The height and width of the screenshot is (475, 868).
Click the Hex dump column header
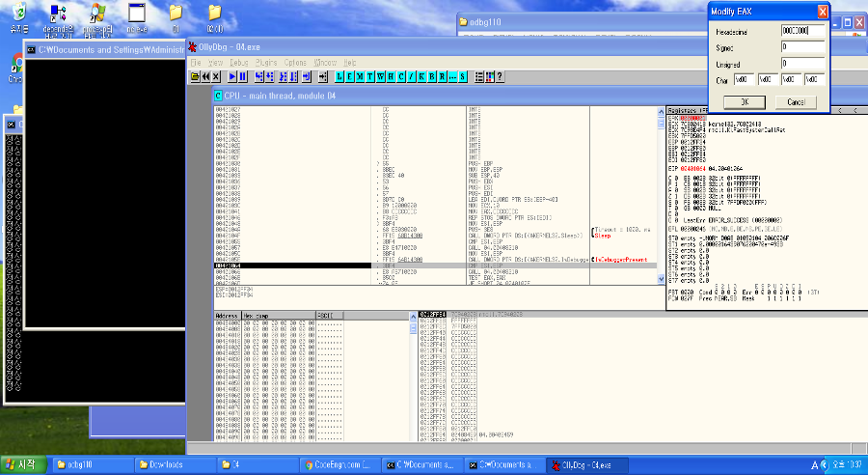[279, 316]
